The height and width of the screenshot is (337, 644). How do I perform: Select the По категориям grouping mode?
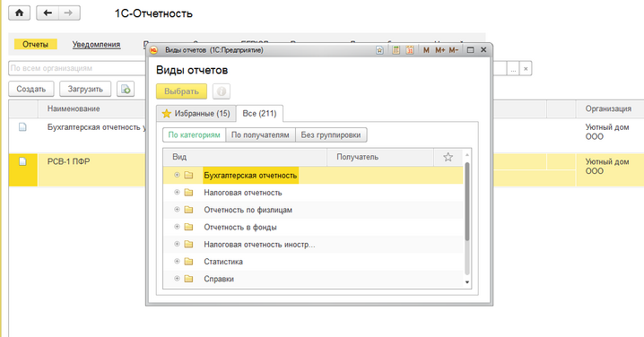pyautogui.click(x=195, y=135)
